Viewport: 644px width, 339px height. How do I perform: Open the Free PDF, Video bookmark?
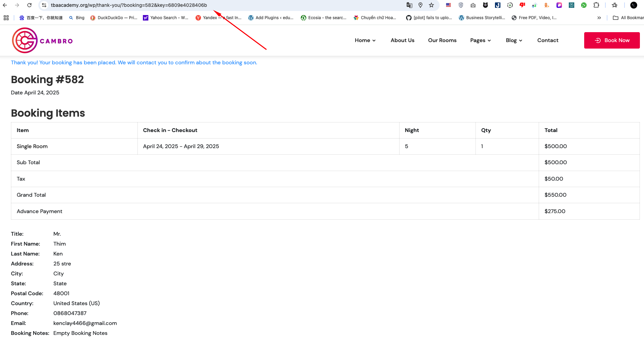pos(534,18)
